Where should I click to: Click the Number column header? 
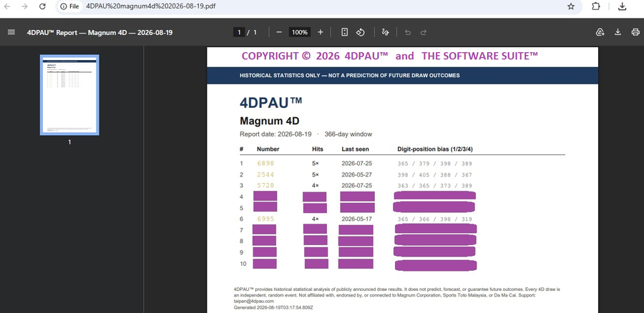click(268, 149)
